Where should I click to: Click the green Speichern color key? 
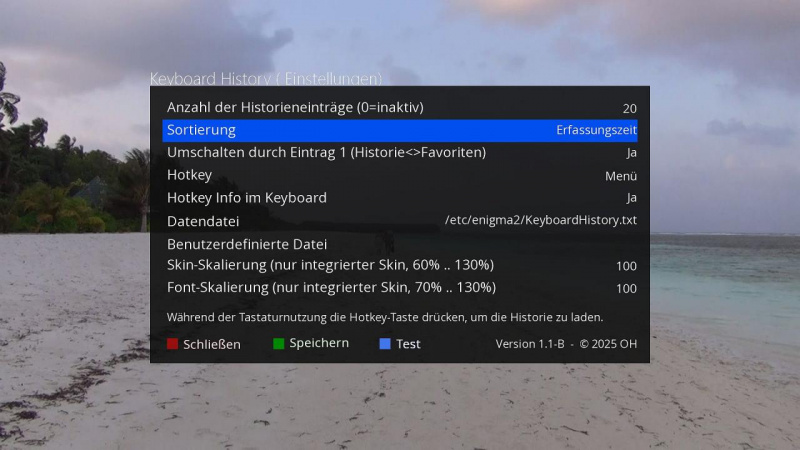click(x=279, y=343)
